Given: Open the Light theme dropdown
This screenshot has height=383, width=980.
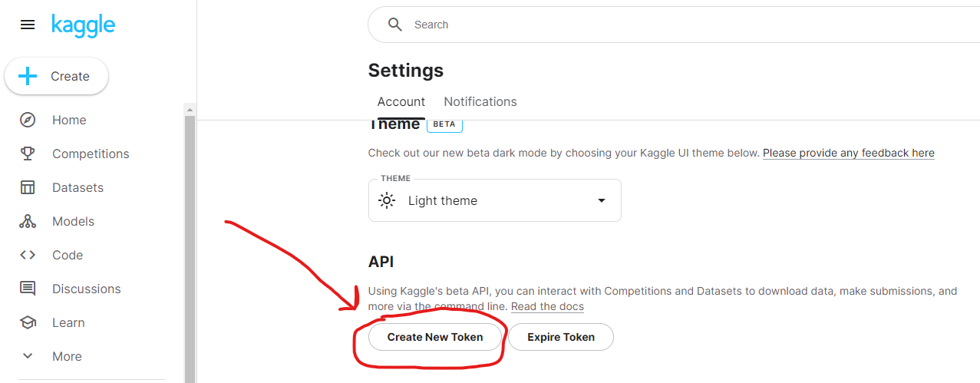Looking at the screenshot, I should pos(494,200).
